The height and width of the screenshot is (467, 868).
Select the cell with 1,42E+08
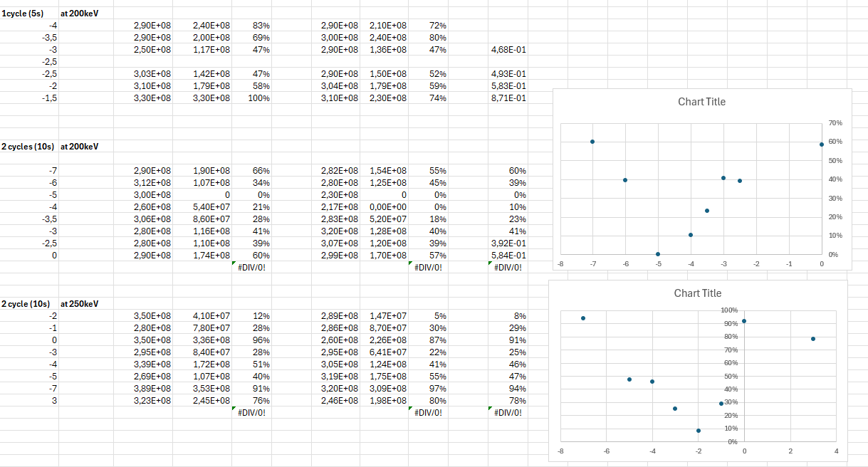coord(202,74)
